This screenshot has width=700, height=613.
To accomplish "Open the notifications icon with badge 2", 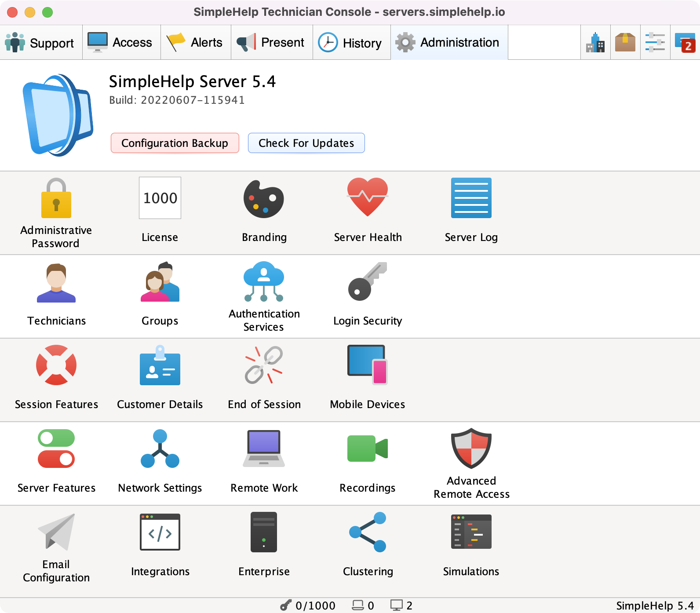I will 685,43.
